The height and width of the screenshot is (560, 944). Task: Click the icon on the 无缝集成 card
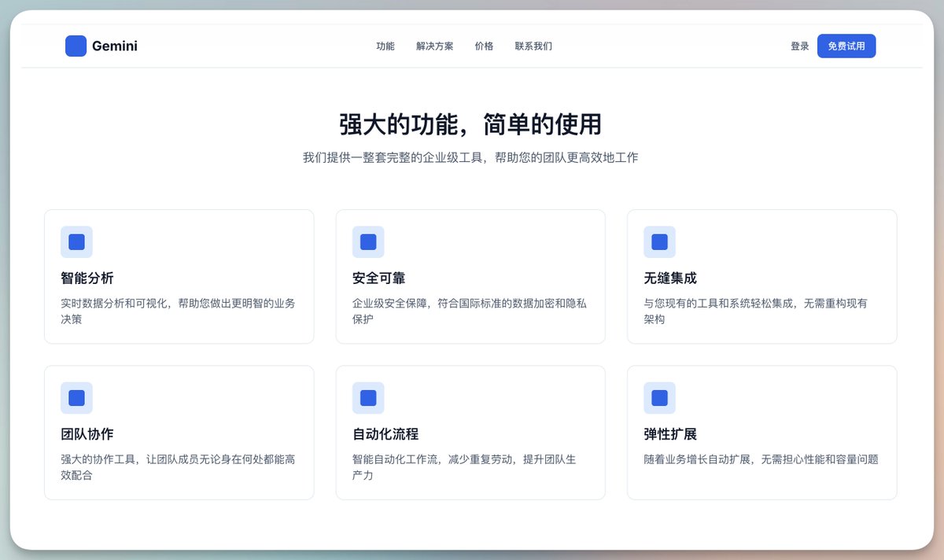pyautogui.click(x=659, y=241)
